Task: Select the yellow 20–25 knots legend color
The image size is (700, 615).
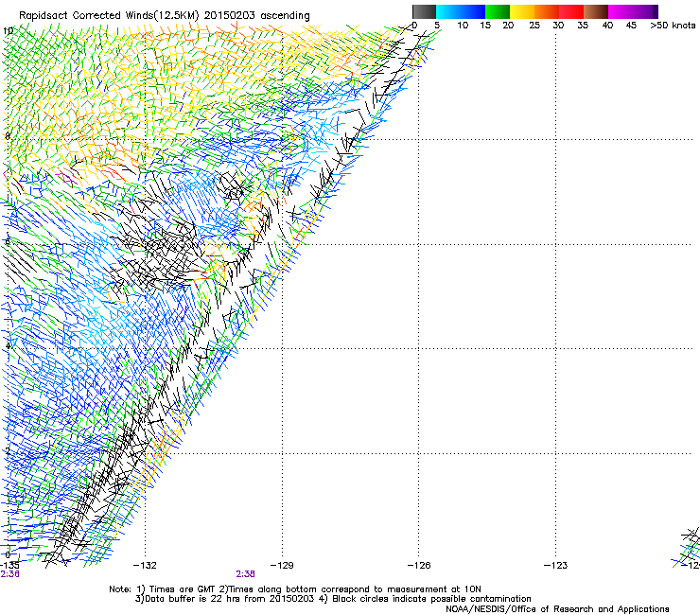Action: point(522,11)
